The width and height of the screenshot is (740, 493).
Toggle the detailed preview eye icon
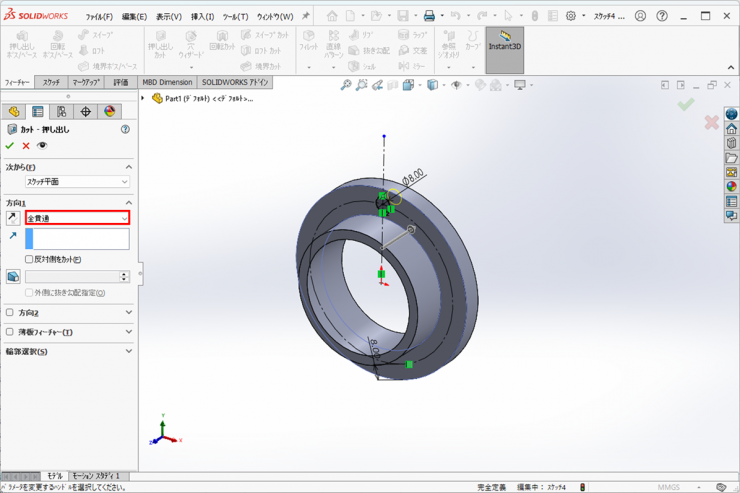42,146
